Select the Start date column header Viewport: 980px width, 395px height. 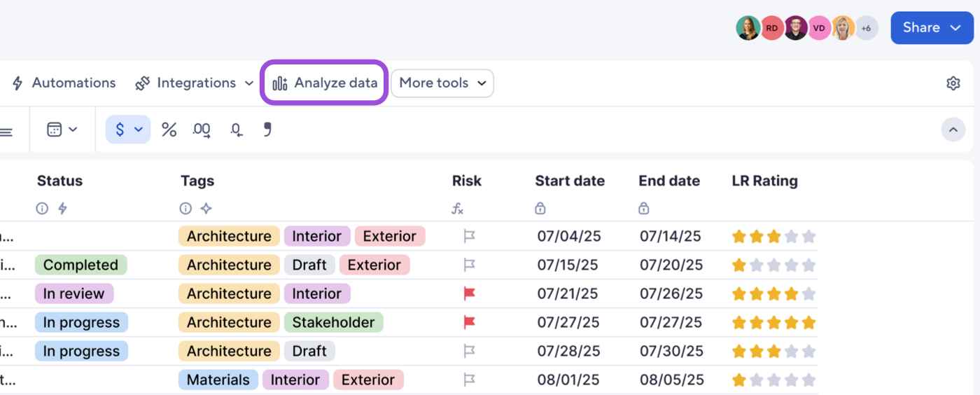coord(570,181)
